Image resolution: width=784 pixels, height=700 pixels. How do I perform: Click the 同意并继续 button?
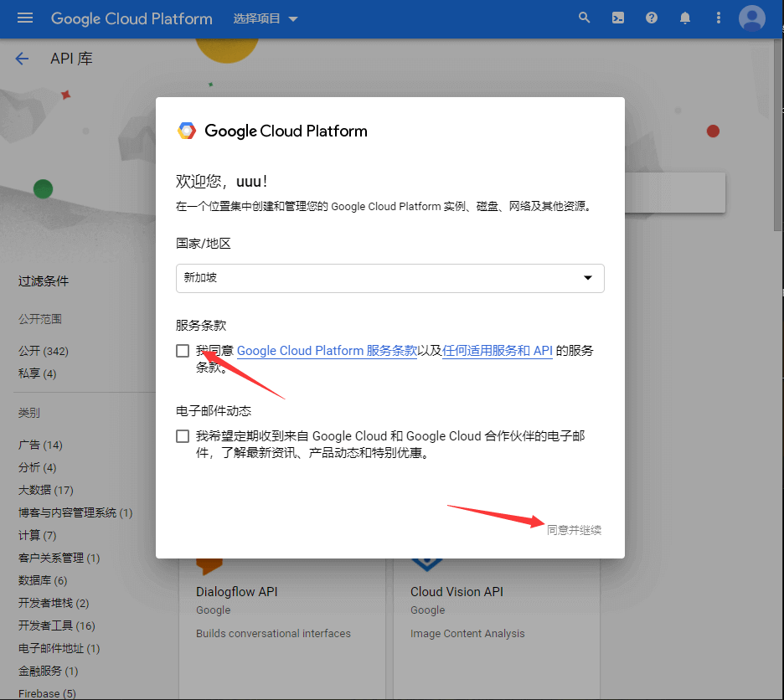pos(574,530)
